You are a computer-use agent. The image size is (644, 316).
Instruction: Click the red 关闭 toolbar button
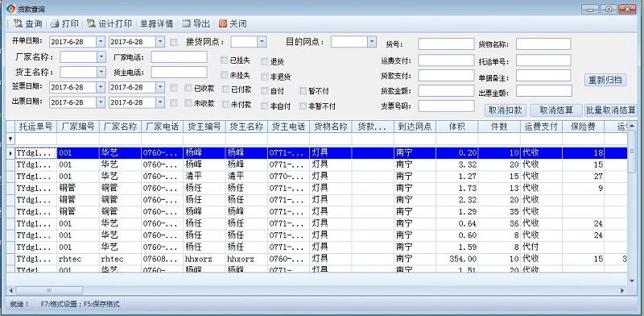pyautogui.click(x=233, y=24)
